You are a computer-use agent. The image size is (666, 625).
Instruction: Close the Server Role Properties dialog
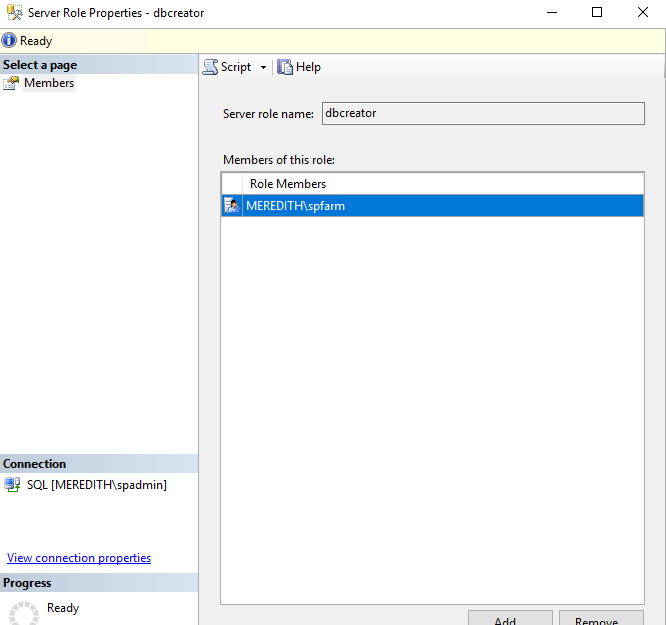pyautogui.click(x=643, y=12)
